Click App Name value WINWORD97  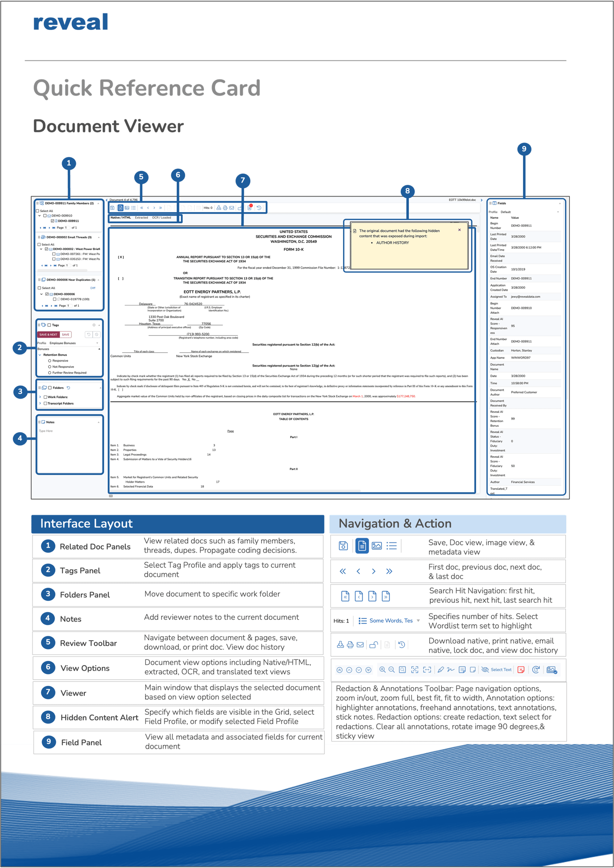pyautogui.click(x=520, y=358)
